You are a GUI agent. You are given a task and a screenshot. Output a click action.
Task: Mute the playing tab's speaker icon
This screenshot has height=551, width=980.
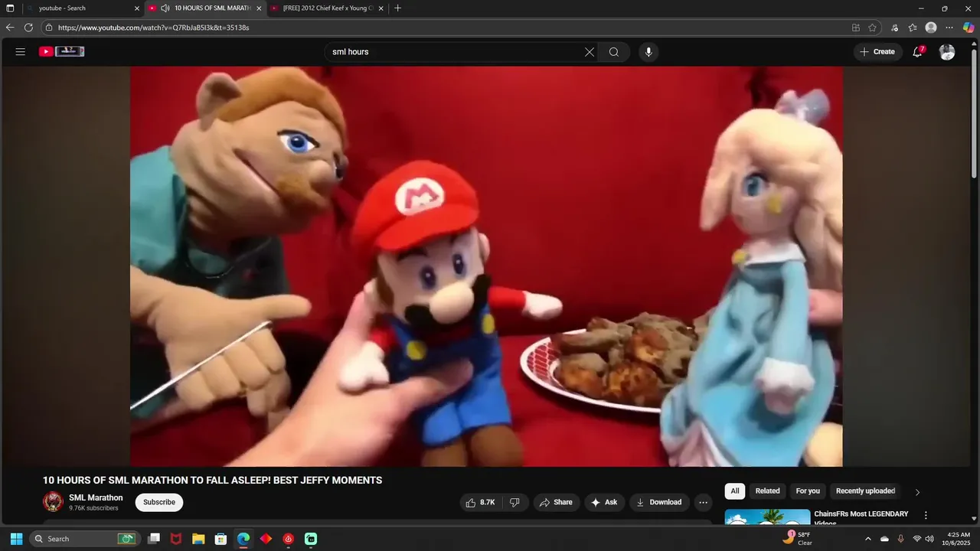(x=165, y=8)
